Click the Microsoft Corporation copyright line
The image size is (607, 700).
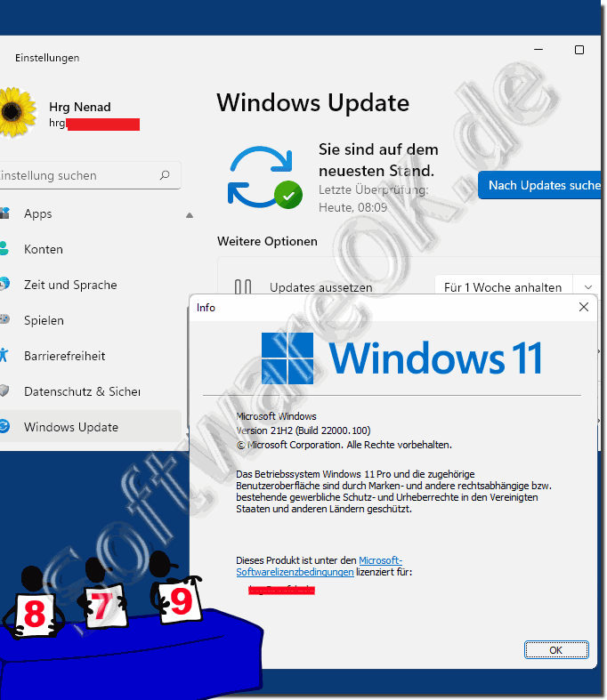(x=344, y=445)
